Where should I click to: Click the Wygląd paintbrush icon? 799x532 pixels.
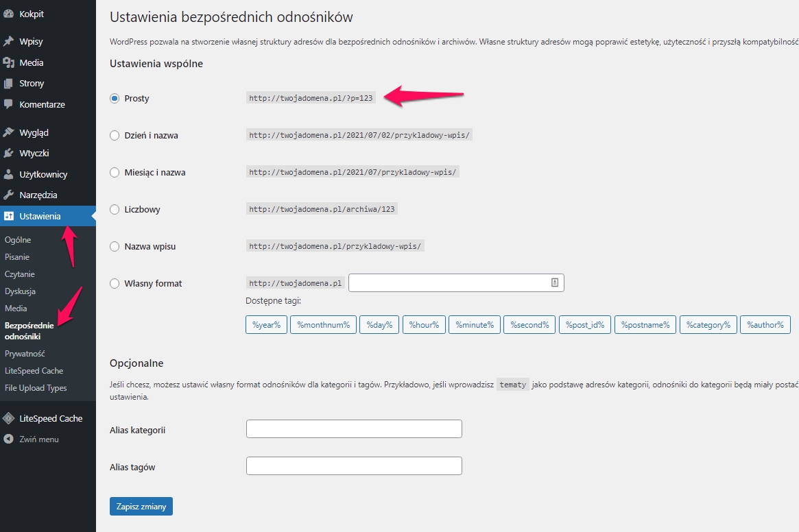[8, 132]
